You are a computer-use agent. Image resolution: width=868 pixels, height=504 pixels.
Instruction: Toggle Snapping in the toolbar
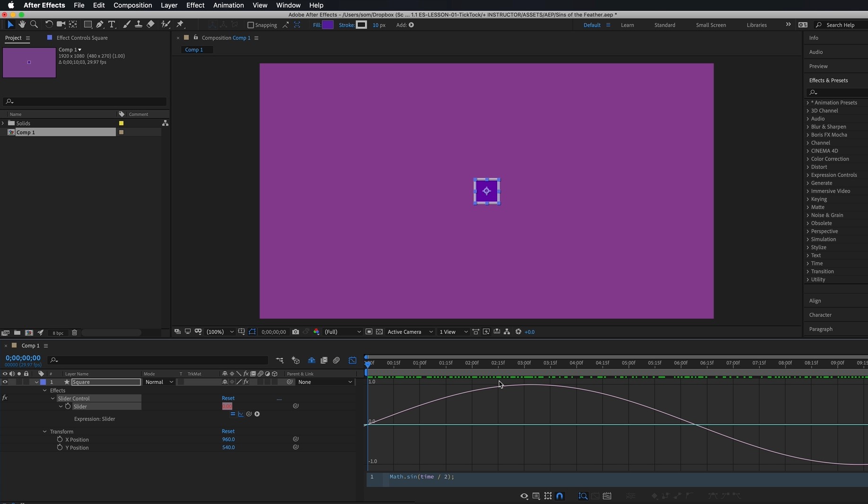[251, 25]
